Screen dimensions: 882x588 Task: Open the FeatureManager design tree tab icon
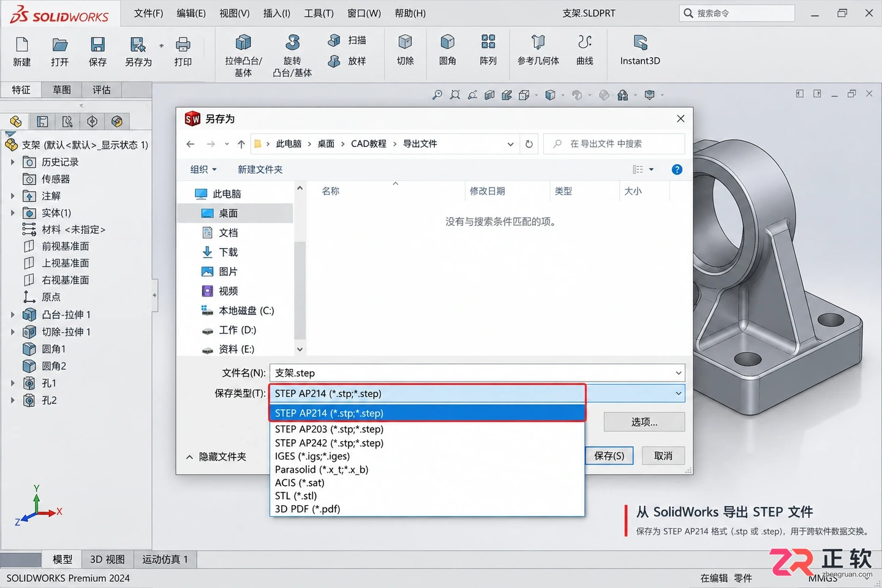click(16, 121)
